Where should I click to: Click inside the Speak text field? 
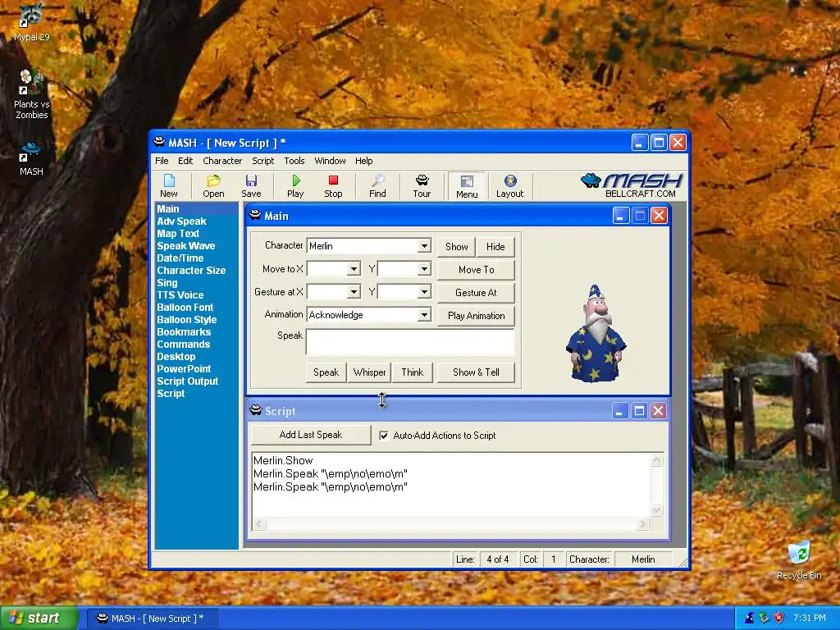[410, 342]
